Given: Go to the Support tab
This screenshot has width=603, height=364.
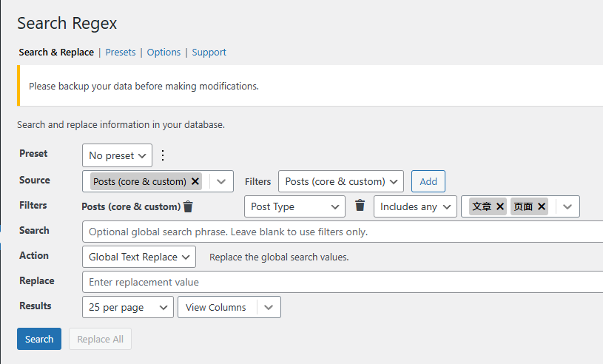Looking at the screenshot, I should (209, 53).
